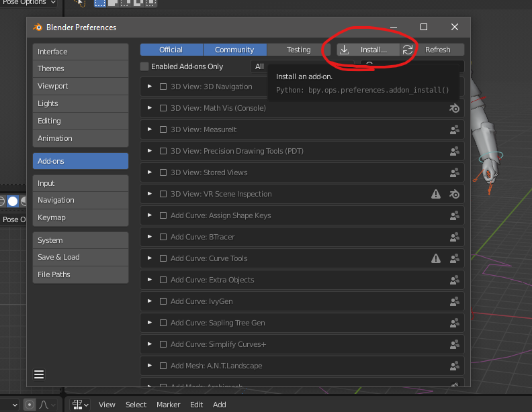Screen dimensions: 532x412
Task: Open the editor type selector in bottom bar
Action: click(80, 405)
